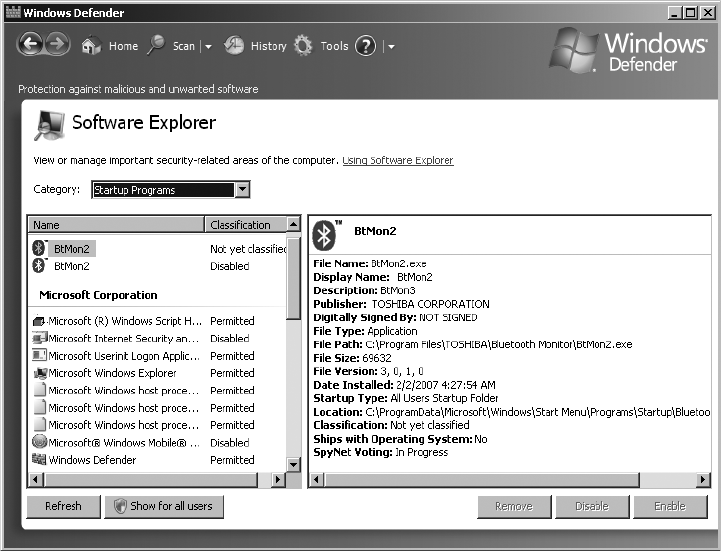Image resolution: width=721 pixels, height=551 pixels.
Task: Click the Tools gear icon
Action: [x=303, y=46]
